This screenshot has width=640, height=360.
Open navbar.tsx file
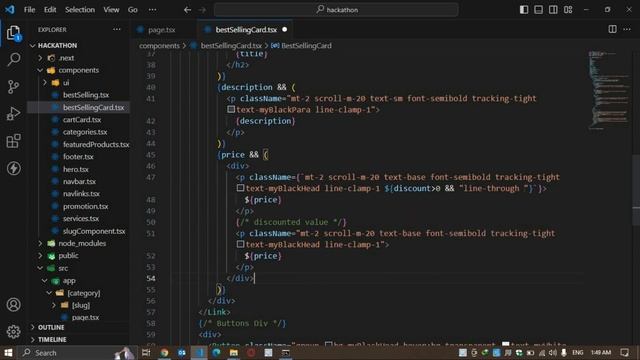[x=78, y=181]
